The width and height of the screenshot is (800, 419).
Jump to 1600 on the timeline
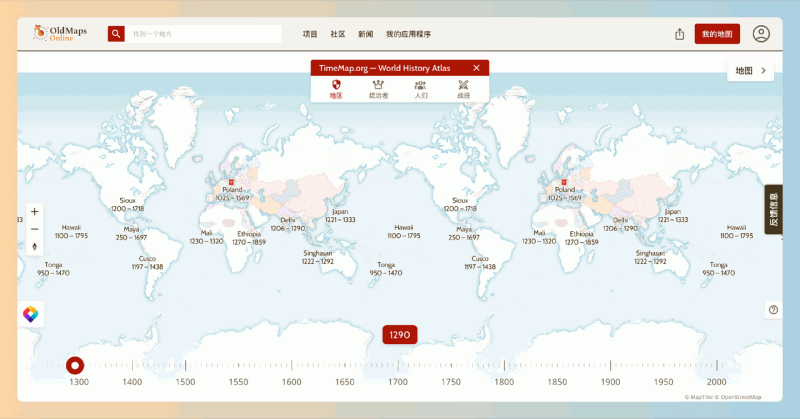291,382
